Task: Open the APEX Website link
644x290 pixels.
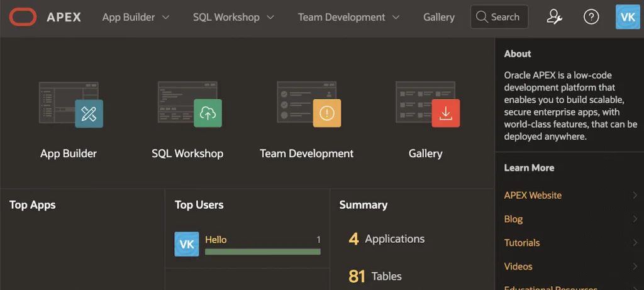Action: [x=533, y=196]
